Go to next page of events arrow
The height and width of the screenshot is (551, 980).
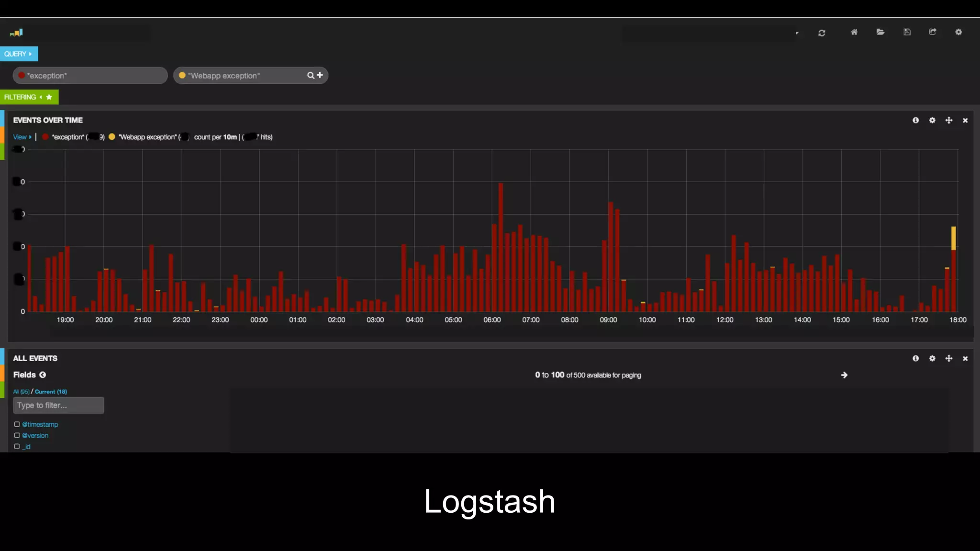844,375
